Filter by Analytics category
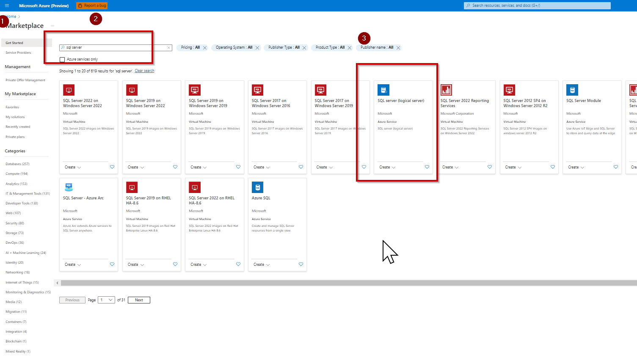This screenshot has width=637, height=364. pos(17,184)
